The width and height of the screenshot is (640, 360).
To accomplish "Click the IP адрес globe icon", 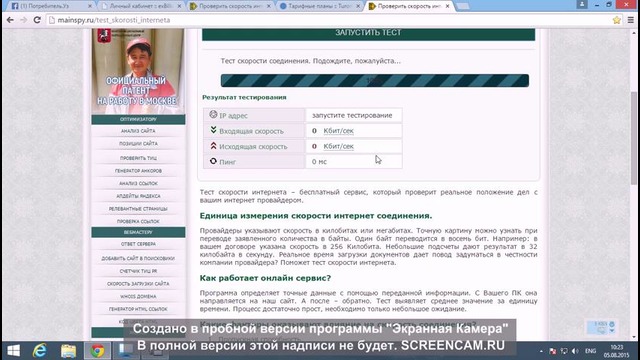I will tap(213, 114).
